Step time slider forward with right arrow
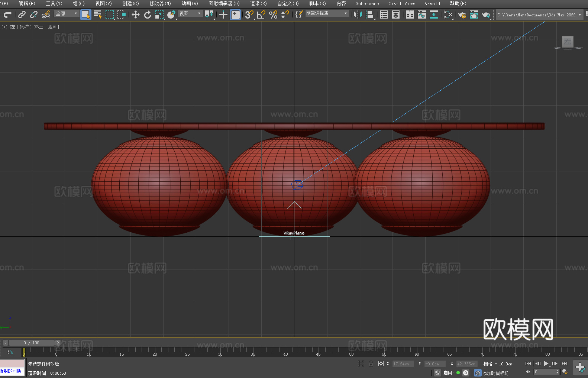 tap(58, 343)
